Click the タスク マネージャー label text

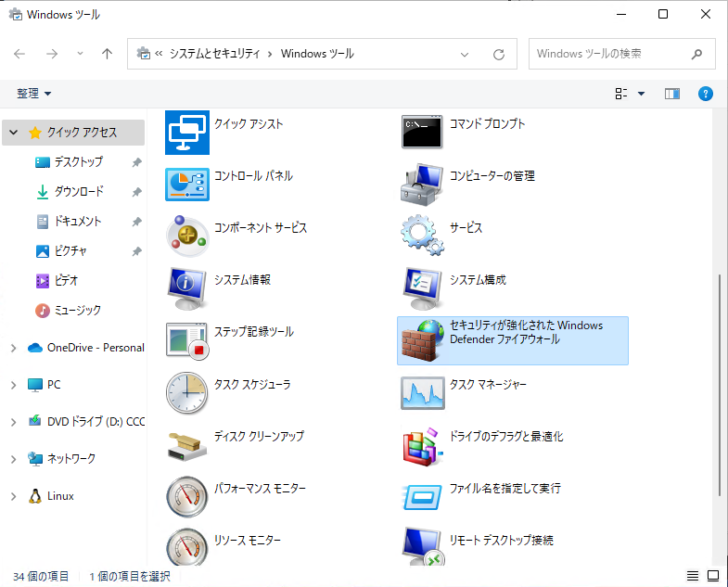click(x=488, y=385)
